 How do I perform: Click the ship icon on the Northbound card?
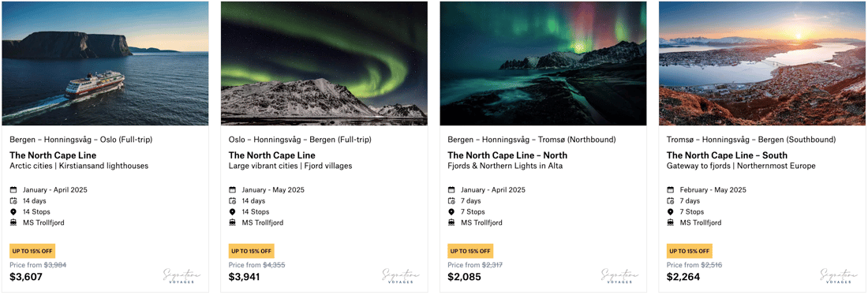451,222
